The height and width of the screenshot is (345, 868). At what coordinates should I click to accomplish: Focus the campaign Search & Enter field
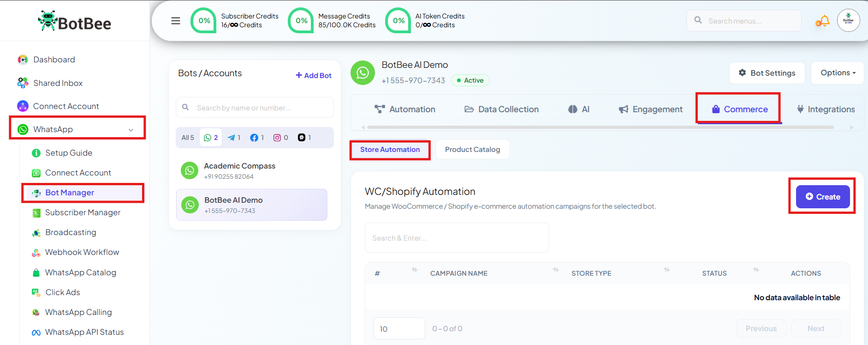coord(457,238)
